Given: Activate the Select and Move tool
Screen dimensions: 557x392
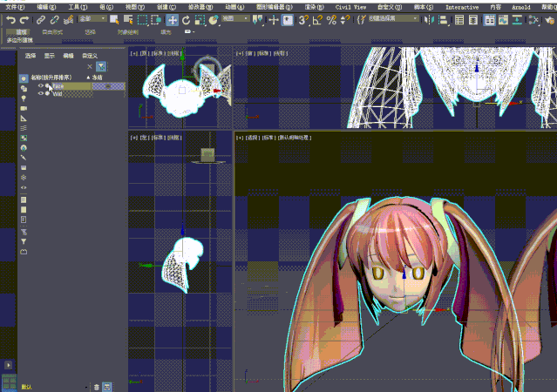Looking at the screenshot, I should click(x=173, y=20).
